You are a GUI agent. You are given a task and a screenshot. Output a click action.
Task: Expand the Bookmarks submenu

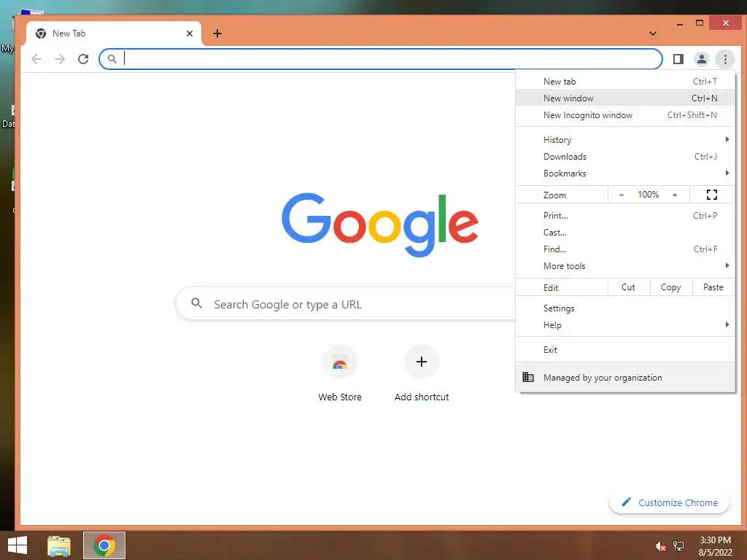625,174
